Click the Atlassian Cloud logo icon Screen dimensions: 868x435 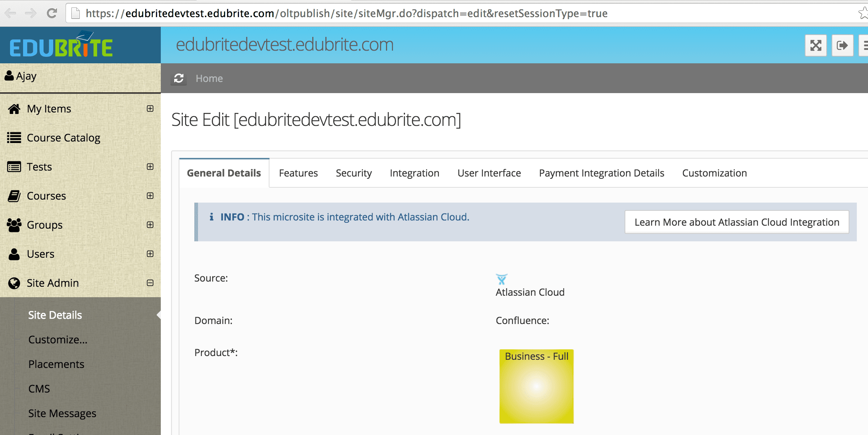click(501, 279)
